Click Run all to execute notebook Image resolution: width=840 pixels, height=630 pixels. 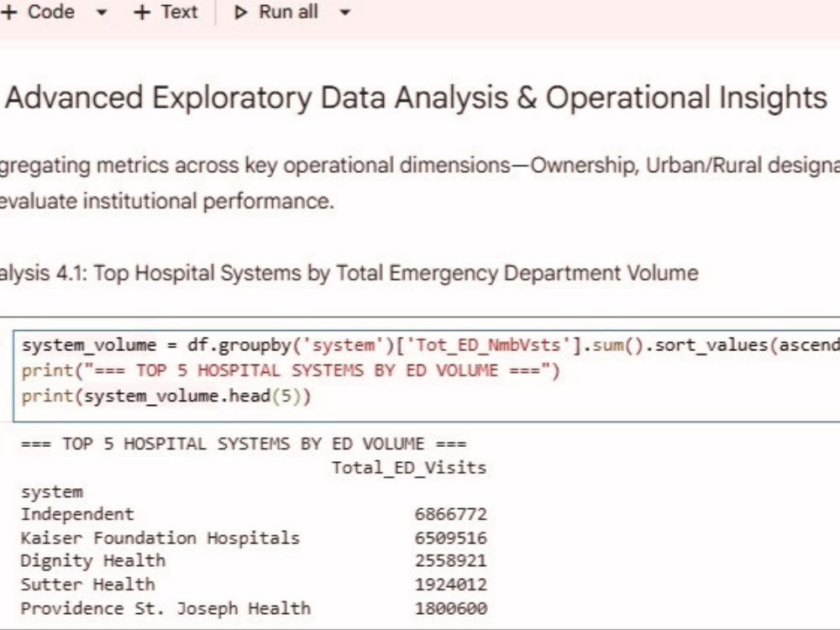(276, 12)
